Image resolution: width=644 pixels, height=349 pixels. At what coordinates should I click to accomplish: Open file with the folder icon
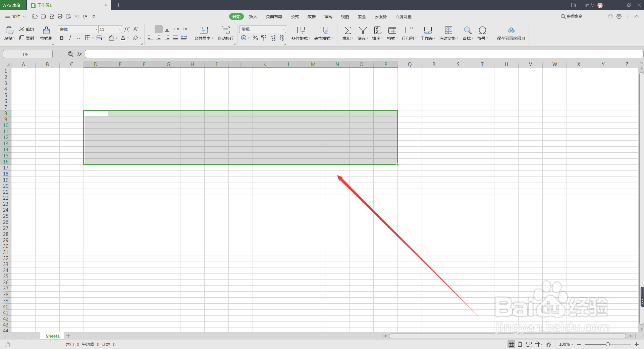pyautogui.click(x=35, y=16)
